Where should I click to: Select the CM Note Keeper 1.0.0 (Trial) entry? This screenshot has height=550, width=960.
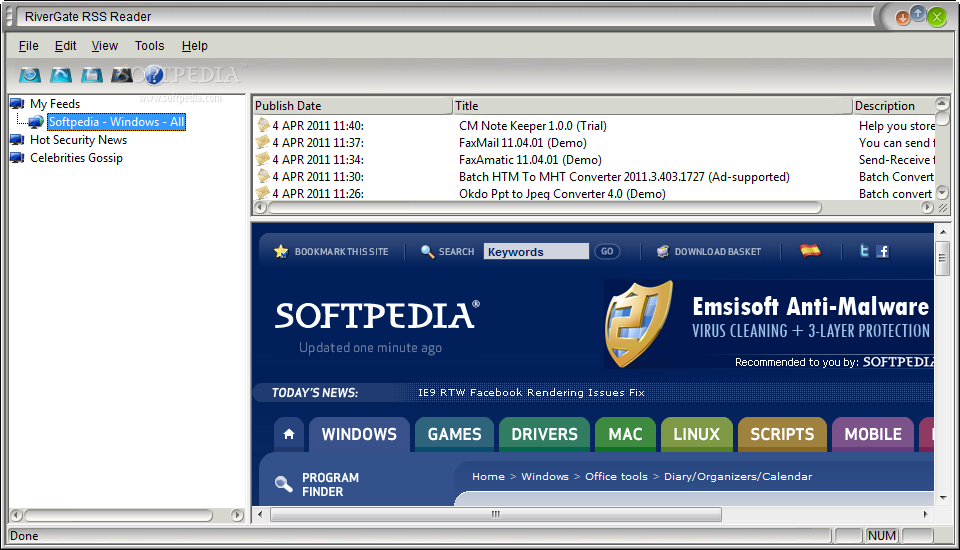[x=533, y=126]
